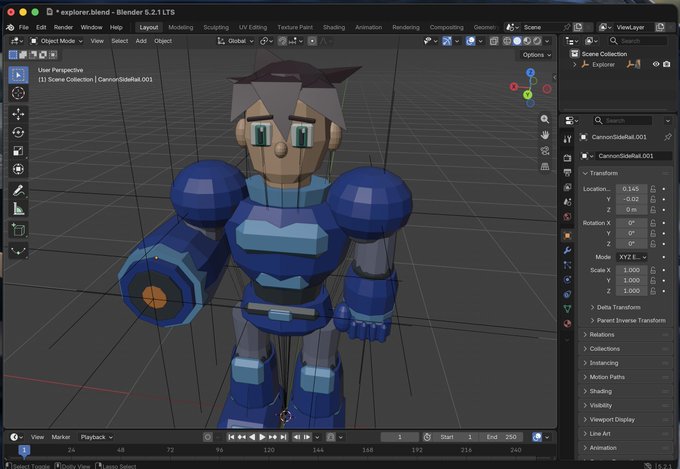Play the animation in reverse
The width and height of the screenshot is (680, 469).
[x=252, y=437]
